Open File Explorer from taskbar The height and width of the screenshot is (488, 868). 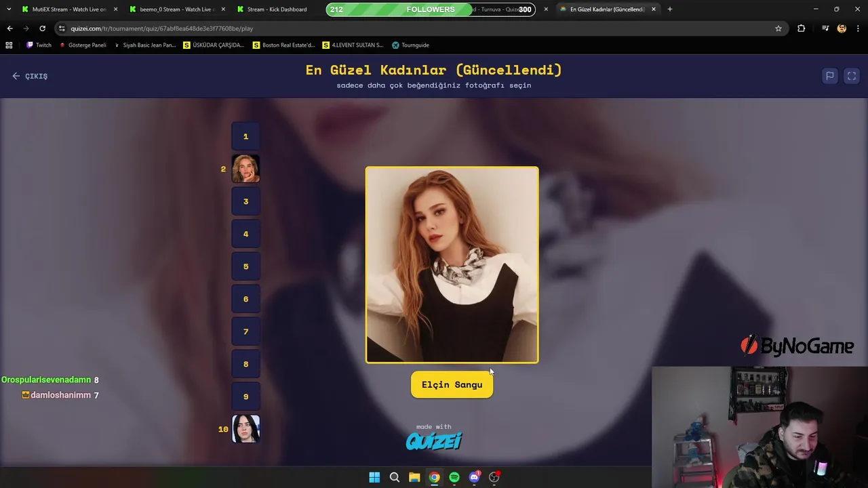coord(414,477)
